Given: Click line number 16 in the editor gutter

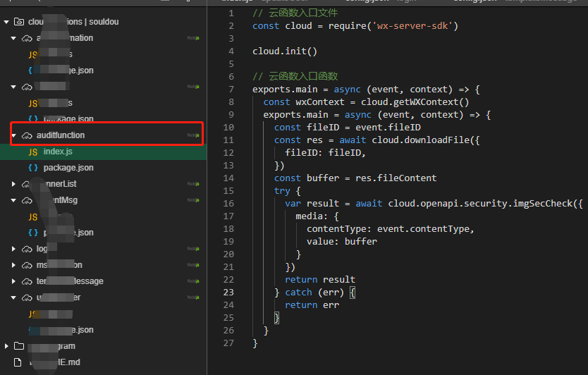Looking at the screenshot, I should click(x=228, y=203).
